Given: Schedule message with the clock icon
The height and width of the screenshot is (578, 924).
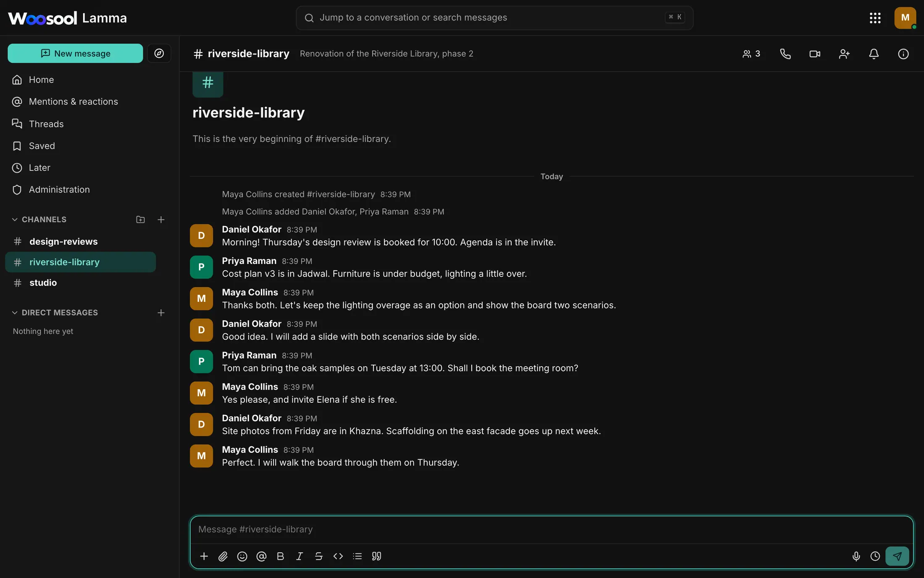Looking at the screenshot, I should (x=875, y=556).
